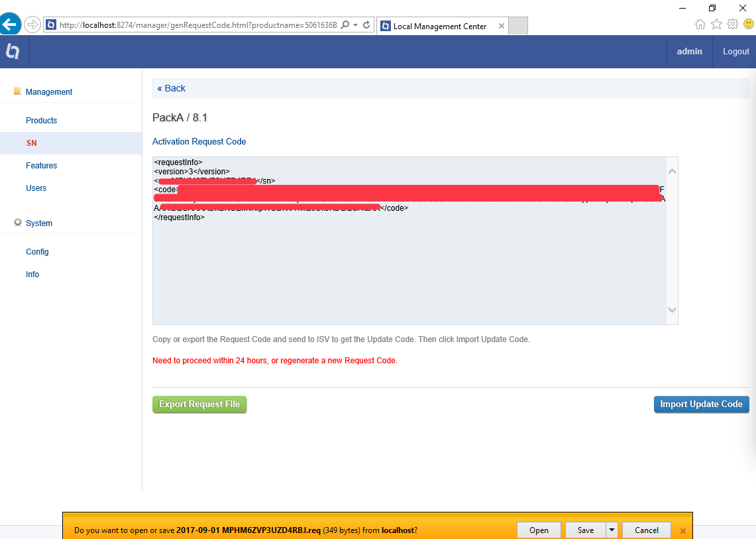
Task: Select the Local Management Center tab
Action: point(439,27)
